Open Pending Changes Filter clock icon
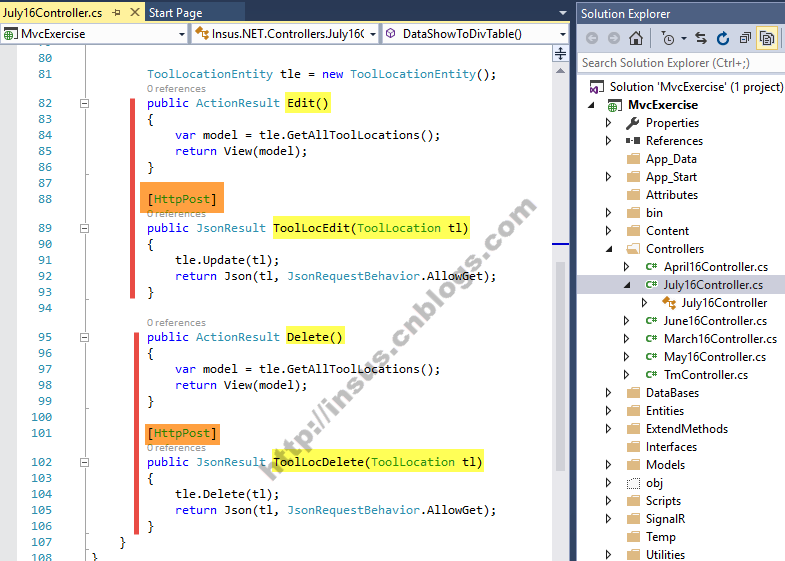The image size is (785, 561). pyautogui.click(x=667, y=38)
